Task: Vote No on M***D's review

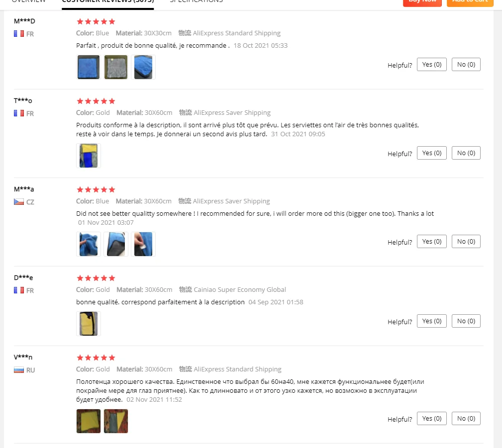Action: click(466, 65)
